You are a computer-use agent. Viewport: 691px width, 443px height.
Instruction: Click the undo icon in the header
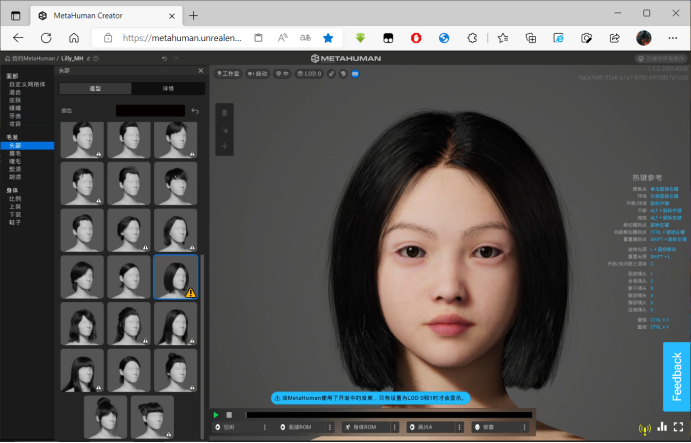164,59
